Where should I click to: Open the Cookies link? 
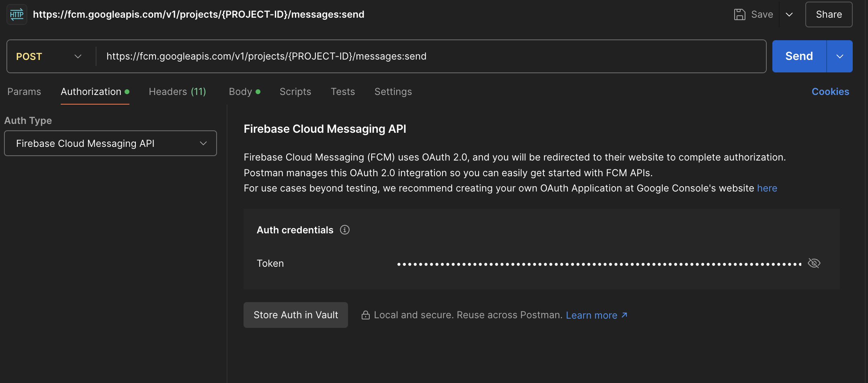[830, 92]
